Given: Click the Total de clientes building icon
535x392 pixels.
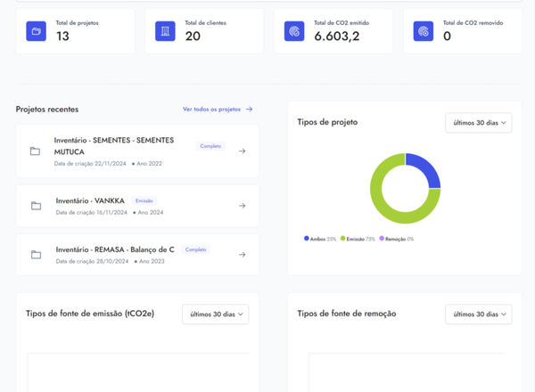Looking at the screenshot, I should coord(165,31).
